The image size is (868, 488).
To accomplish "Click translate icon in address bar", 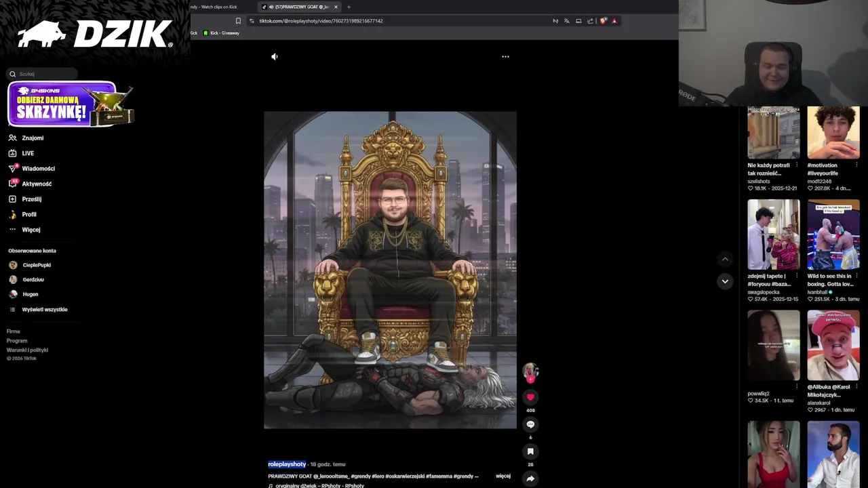I will click(x=567, y=21).
